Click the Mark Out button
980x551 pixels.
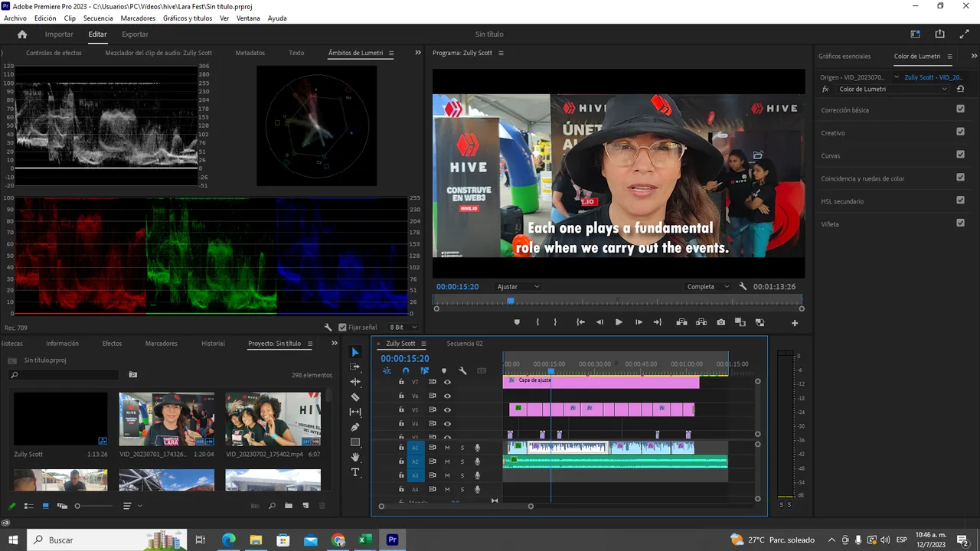(556, 322)
